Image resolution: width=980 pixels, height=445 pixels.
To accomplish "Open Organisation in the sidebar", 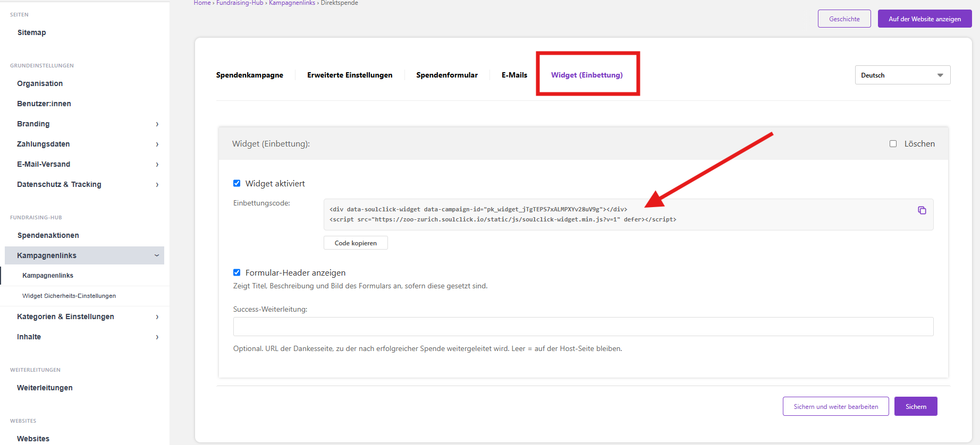I will pyautogui.click(x=40, y=83).
